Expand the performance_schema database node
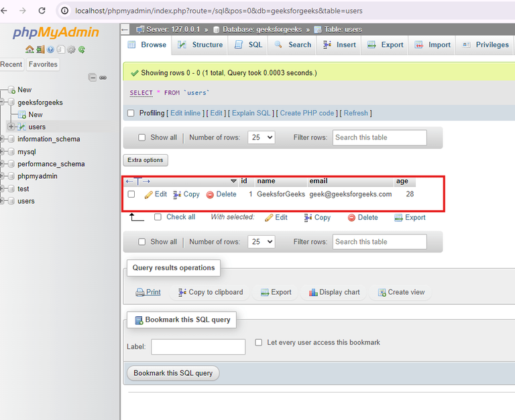Screen dimensions: 515x420 pos(1,163)
